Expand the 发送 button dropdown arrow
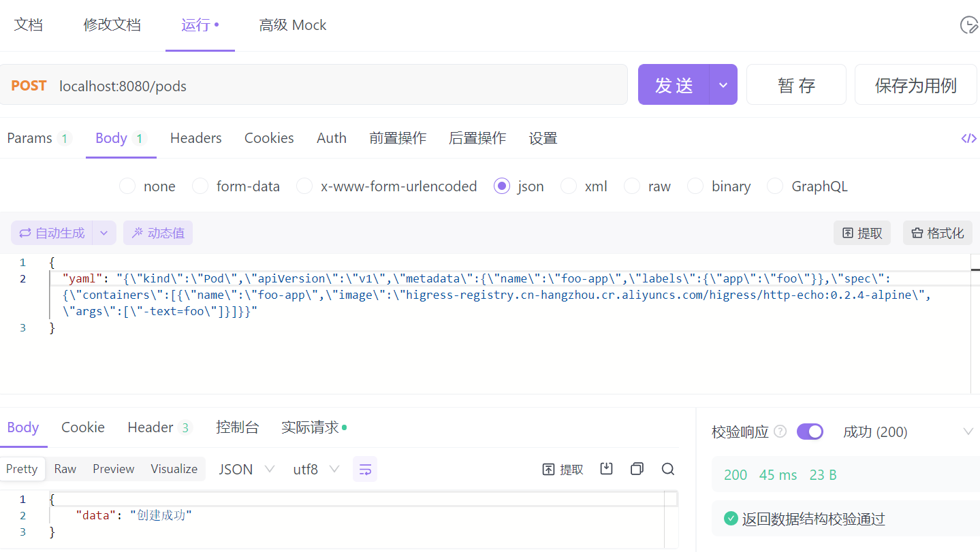Viewport: 980px width, 552px height. [x=723, y=84]
